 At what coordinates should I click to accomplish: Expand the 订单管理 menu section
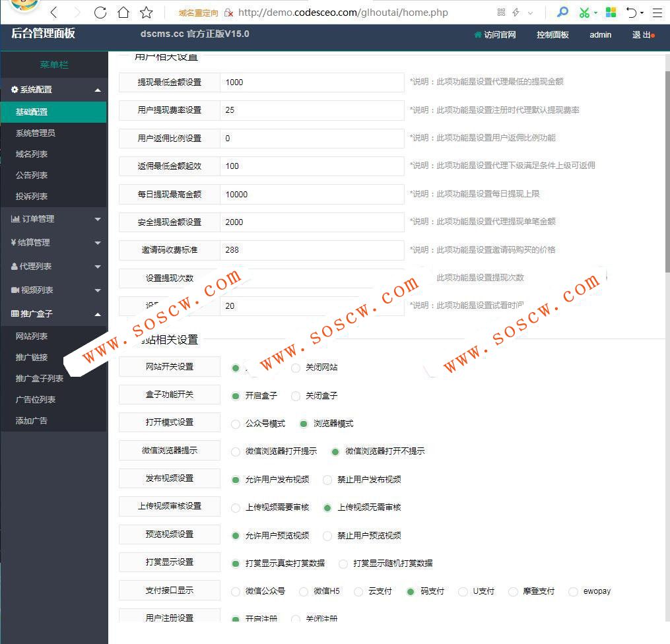point(54,219)
